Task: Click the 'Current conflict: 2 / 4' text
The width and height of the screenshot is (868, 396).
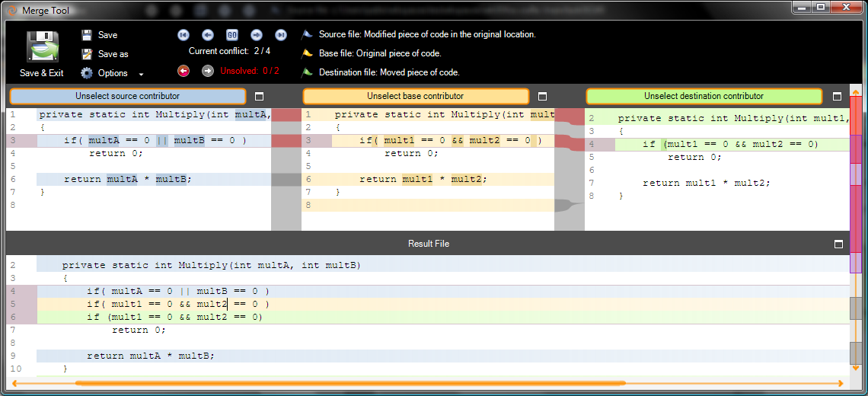Action: [230, 51]
